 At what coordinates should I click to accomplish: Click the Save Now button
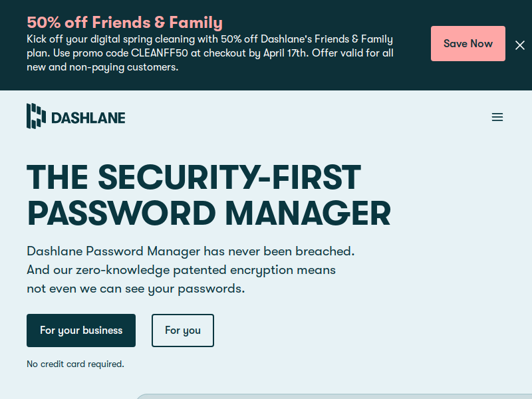point(468,44)
